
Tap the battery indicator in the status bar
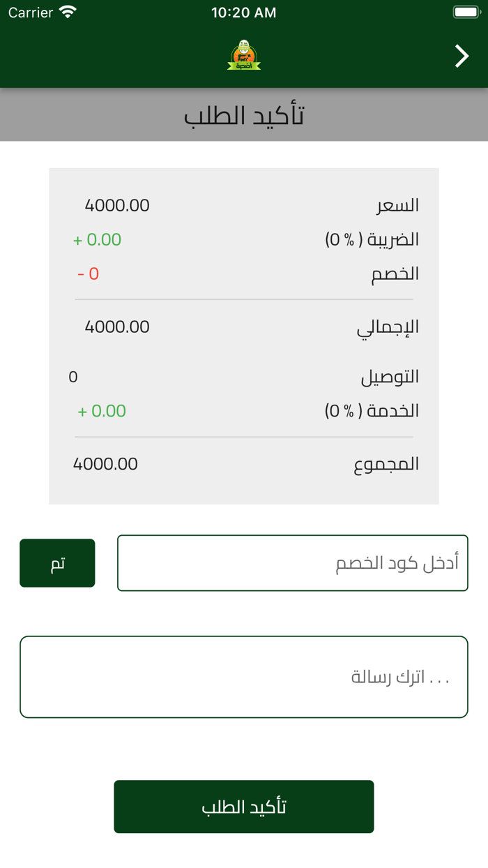point(466,12)
